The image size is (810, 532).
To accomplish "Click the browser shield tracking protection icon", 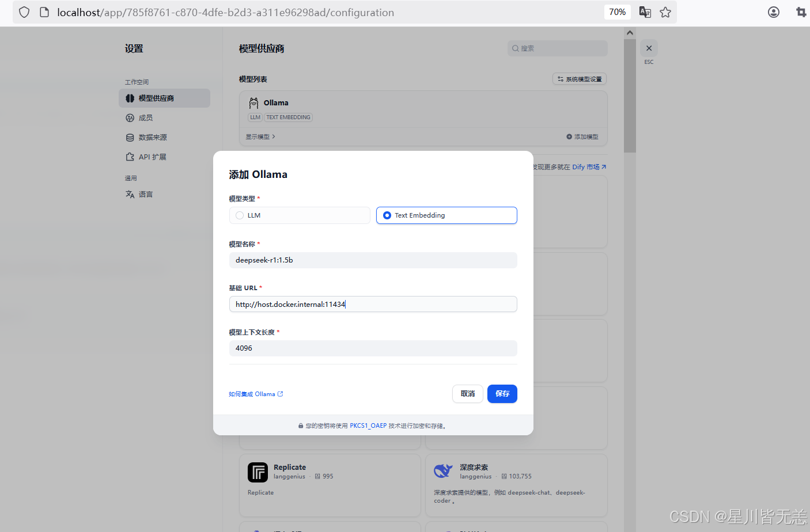I will pyautogui.click(x=24, y=12).
